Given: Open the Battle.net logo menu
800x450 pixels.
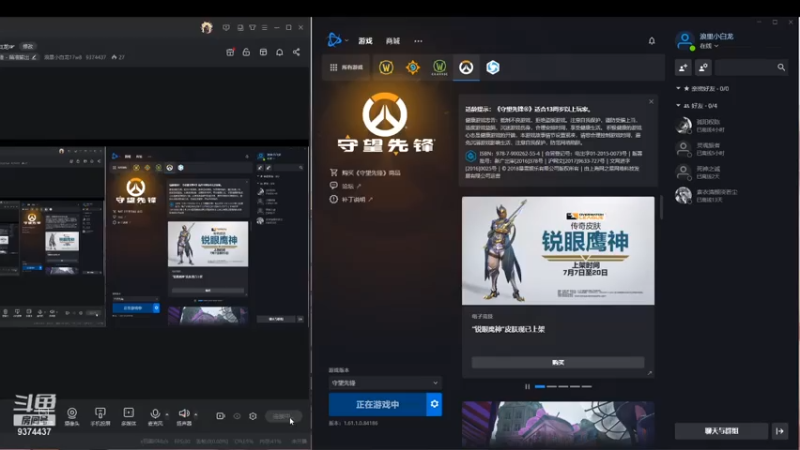Looking at the screenshot, I should pos(334,40).
